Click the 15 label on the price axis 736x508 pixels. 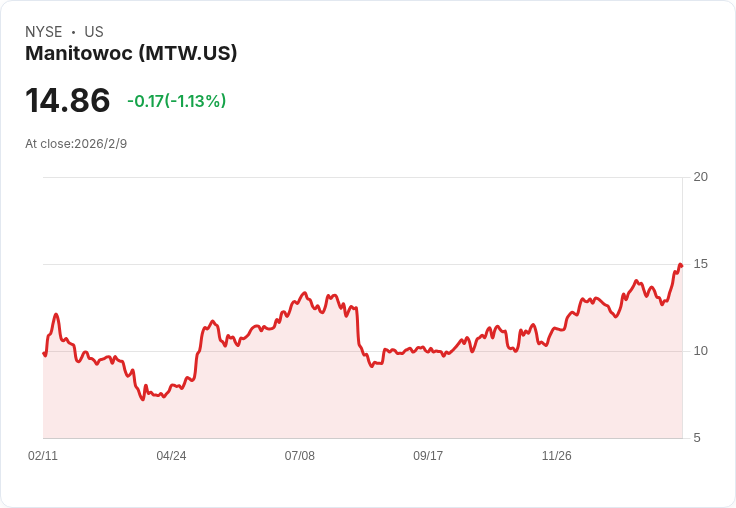click(x=700, y=264)
